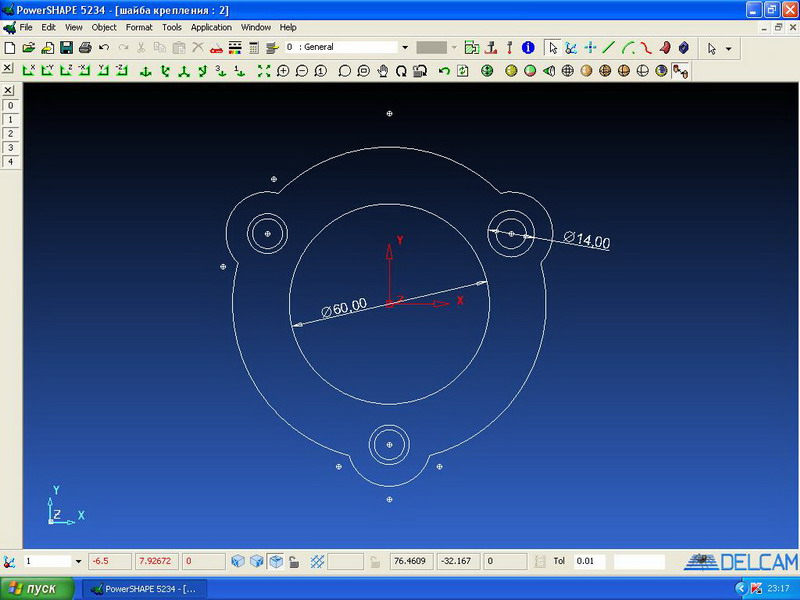
Task: Click the пуск Start button
Action: point(35,589)
